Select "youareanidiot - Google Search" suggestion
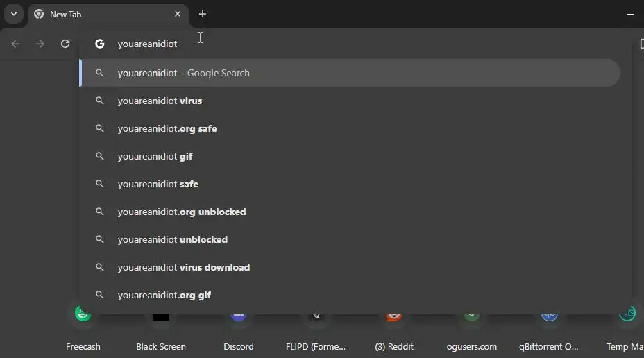The image size is (644, 358). click(x=184, y=73)
